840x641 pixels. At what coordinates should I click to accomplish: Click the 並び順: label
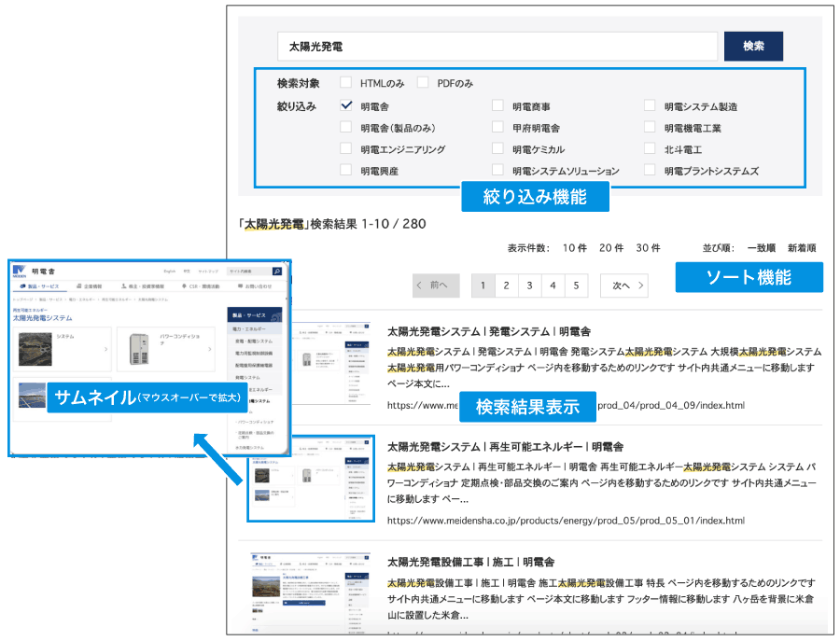[719, 248]
